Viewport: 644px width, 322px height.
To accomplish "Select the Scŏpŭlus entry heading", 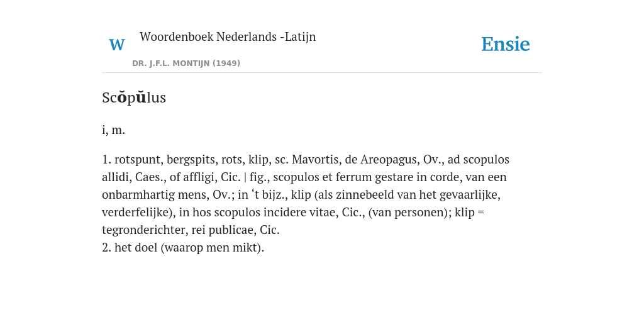I will pyautogui.click(x=134, y=97).
